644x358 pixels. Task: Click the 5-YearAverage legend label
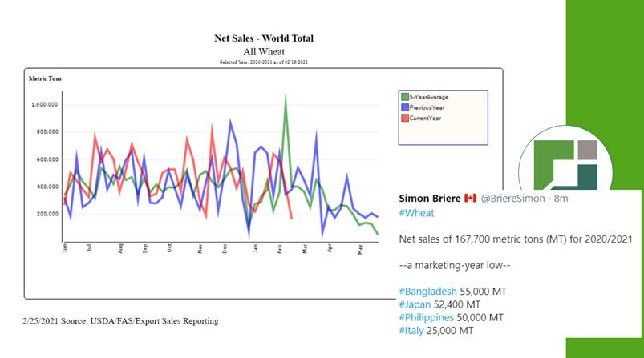[430, 97]
